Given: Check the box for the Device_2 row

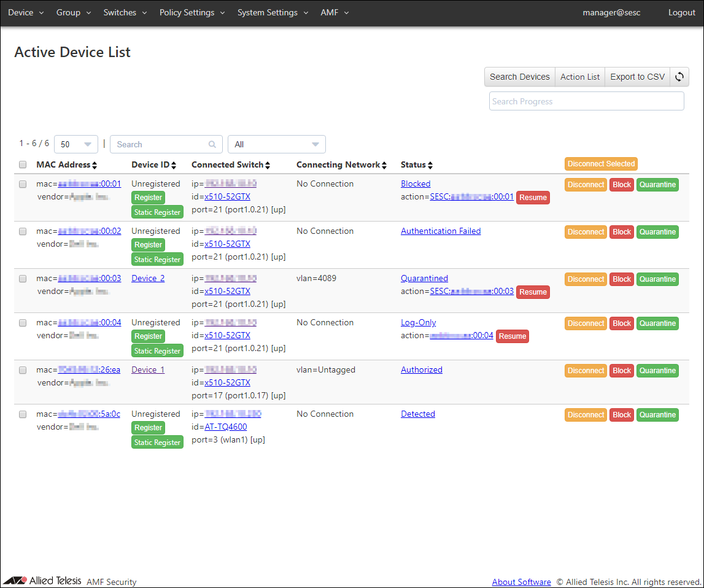Looking at the screenshot, I should click(x=23, y=279).
